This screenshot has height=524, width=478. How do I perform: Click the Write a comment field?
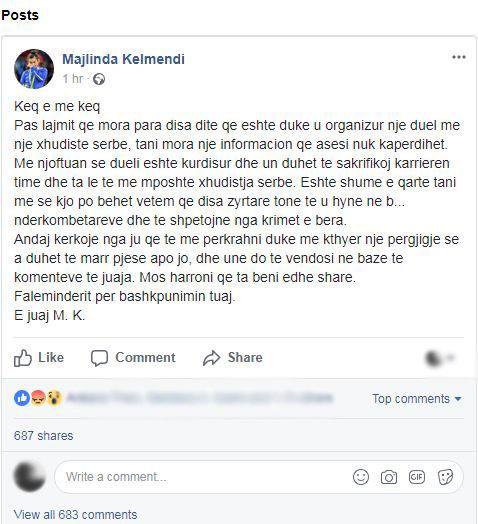pos(259,477)
